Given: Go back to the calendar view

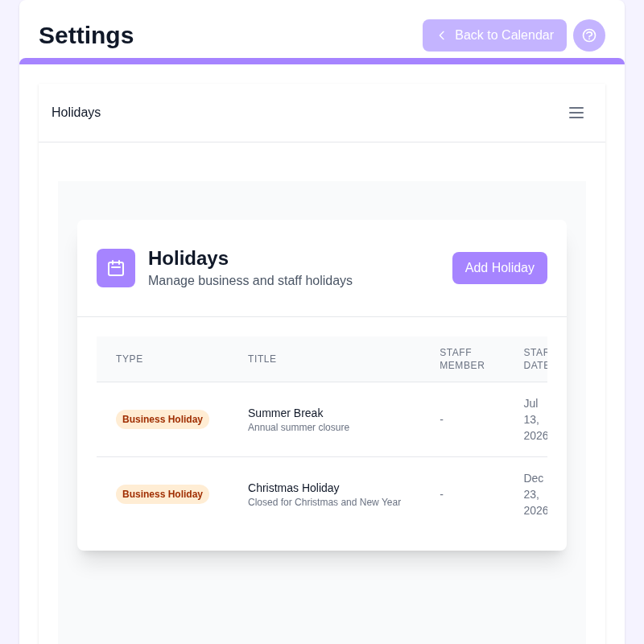Looking at the screenshot, I should [x=494, y=35].
